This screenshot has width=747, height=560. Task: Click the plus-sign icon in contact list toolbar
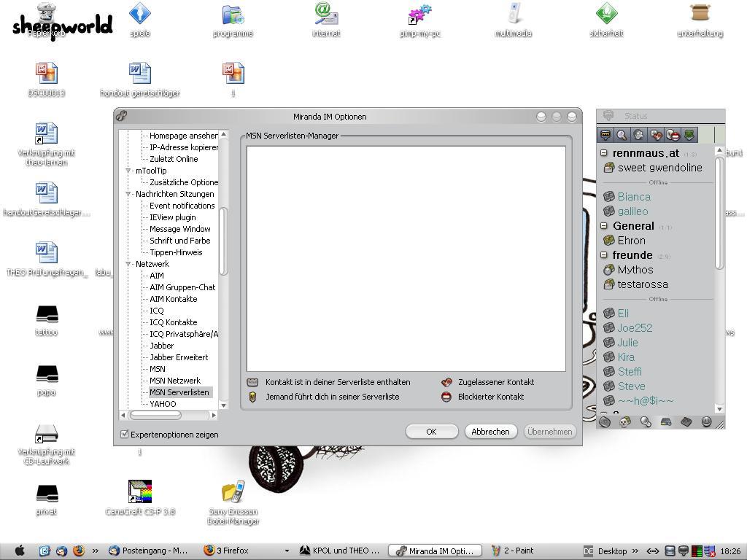(x=656, y=135)
